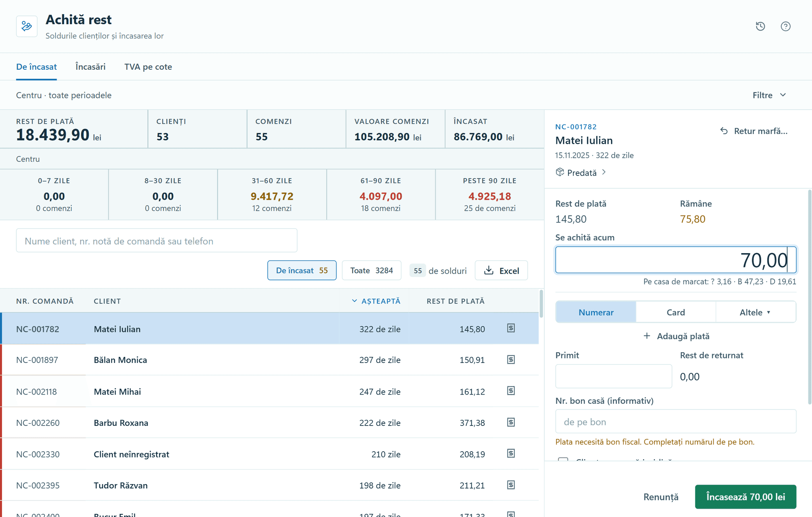This screenshot has width=812, height=517.
Task: Open the history clock icon
Action: (760, 26)
